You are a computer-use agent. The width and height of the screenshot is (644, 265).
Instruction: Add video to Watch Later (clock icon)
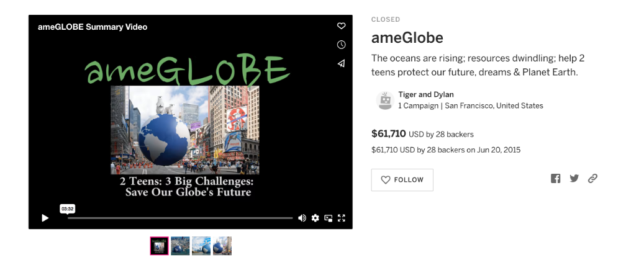click(341, 45)
